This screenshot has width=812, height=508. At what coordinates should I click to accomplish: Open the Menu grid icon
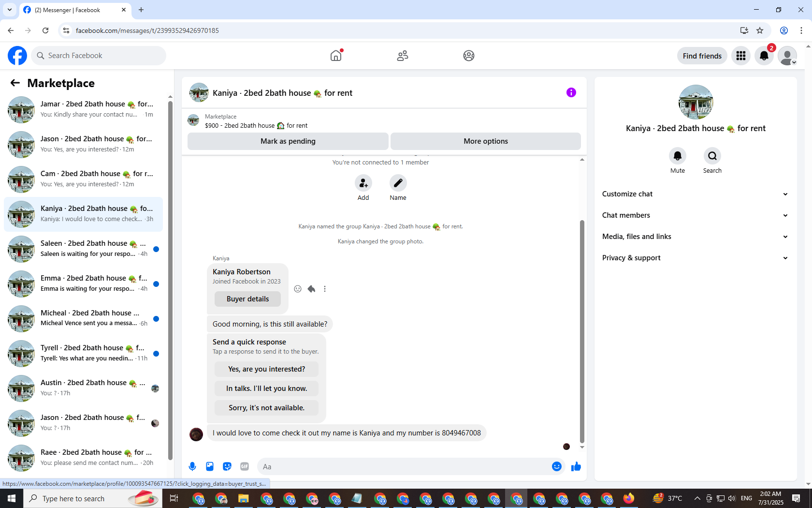(741, 56)
